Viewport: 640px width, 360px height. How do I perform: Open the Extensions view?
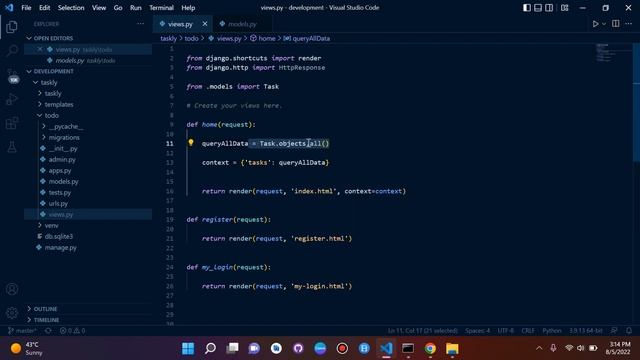click(x=12, y=123)
